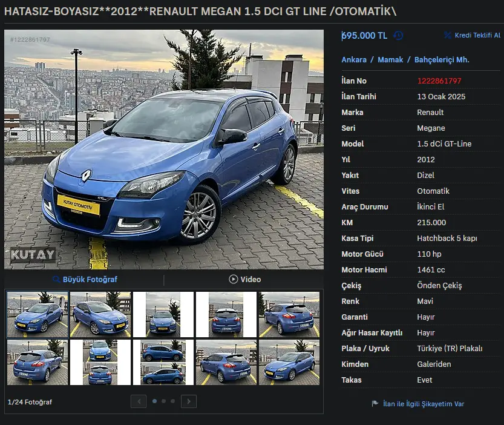Click vehicle condition İkinci El

click(431, 207)
